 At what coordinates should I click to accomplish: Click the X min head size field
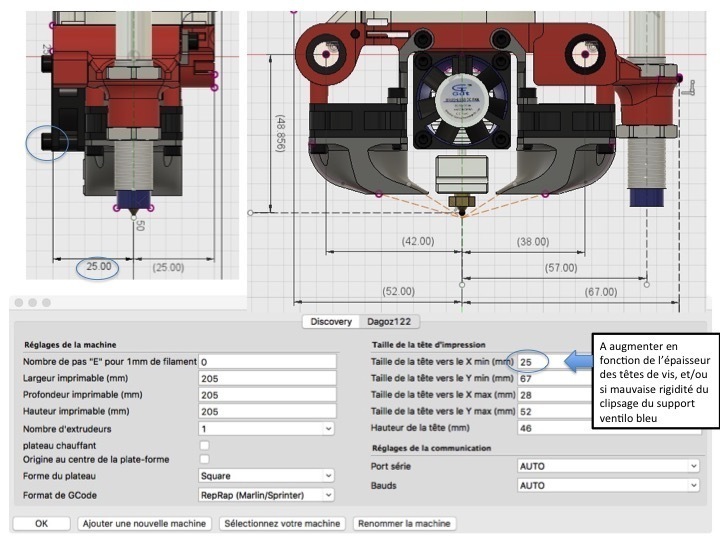click(x=554, y=362)
